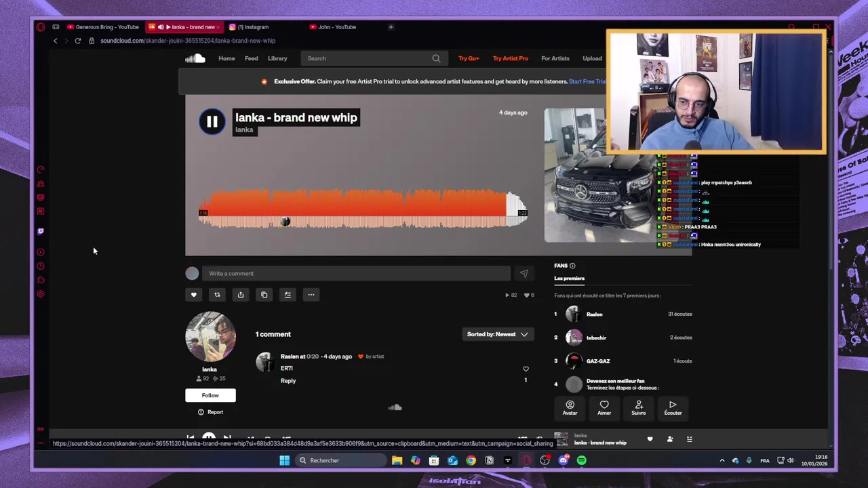Like Raslen's ER7! comment
This screenshot has height=488, width=868.
point(526,369)
